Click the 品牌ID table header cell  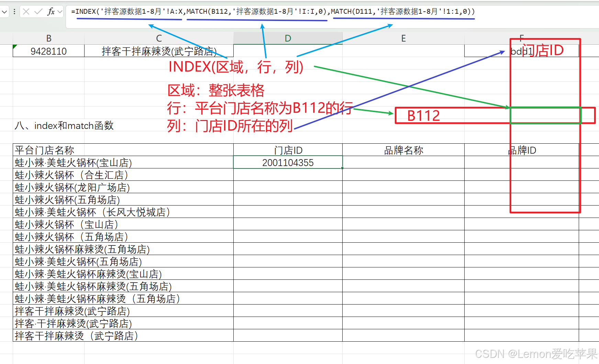pyautogui.click(x=522, y=150)
